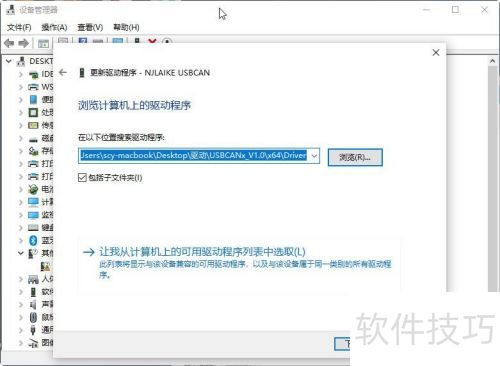Click the back arrow in the update driver dialog

click(63, 72)
